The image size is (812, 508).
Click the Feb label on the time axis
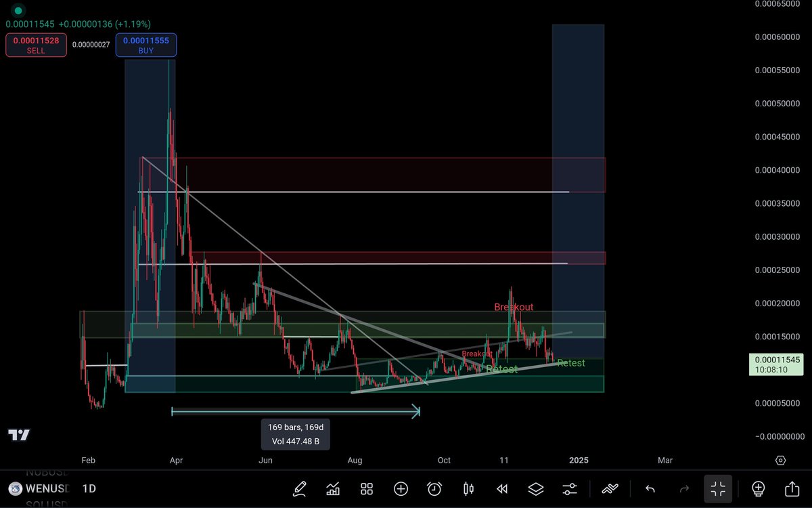coord(89,460)
